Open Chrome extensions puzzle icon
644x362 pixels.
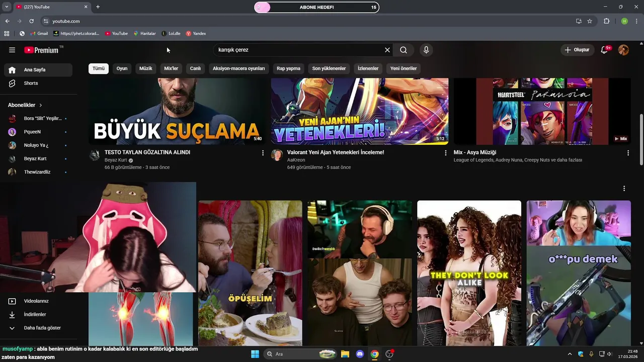pyautogui.click(x=606, y=21)
